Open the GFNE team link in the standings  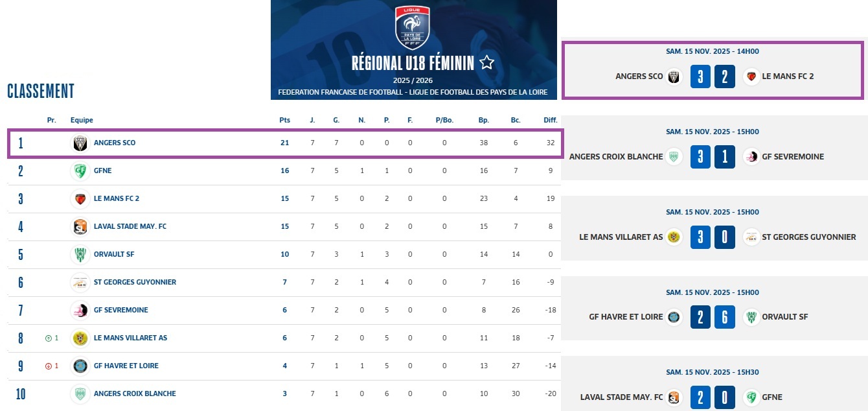click(x=103, y=170)
